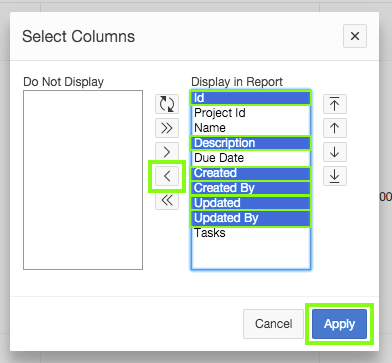Viewport: 392px width, 363px height.
Task: Select the Project Id column entry
Action: (251, 113)
